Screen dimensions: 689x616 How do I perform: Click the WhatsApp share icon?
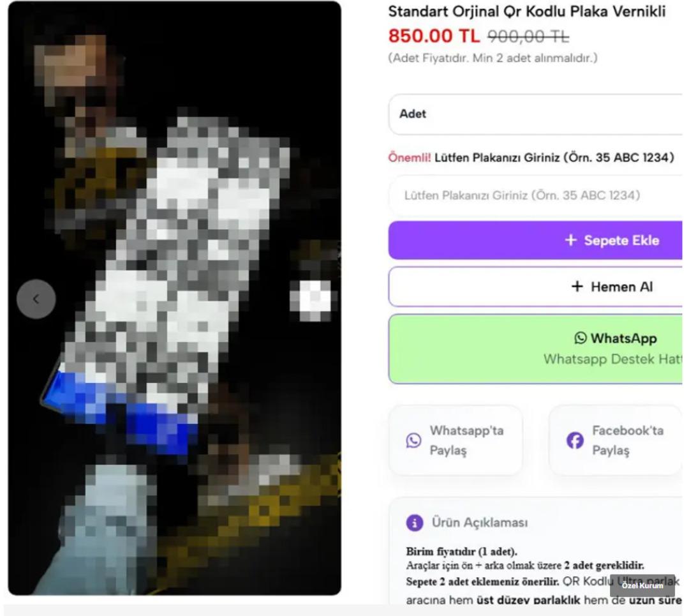pyautogui.click(x=413, y=440)
